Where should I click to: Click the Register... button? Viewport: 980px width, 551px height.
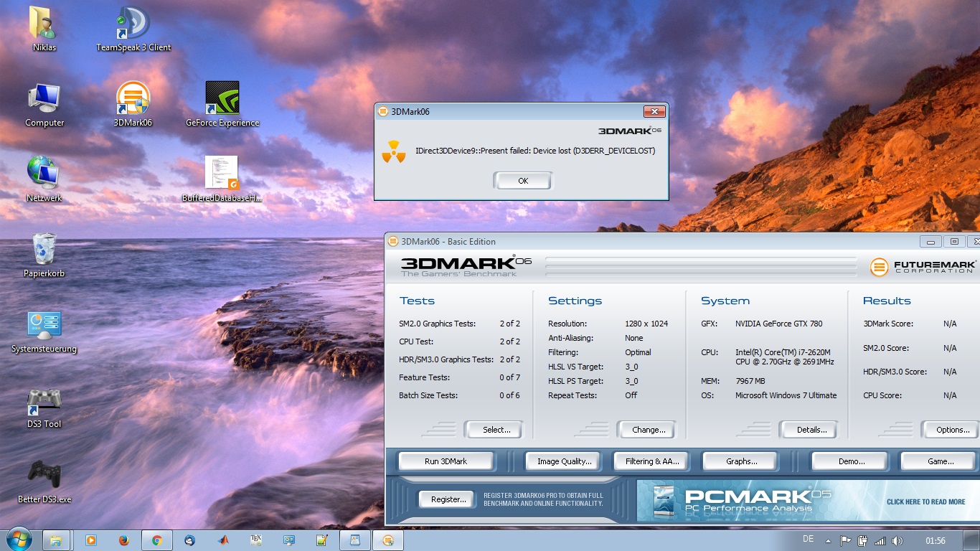[447, 499]
